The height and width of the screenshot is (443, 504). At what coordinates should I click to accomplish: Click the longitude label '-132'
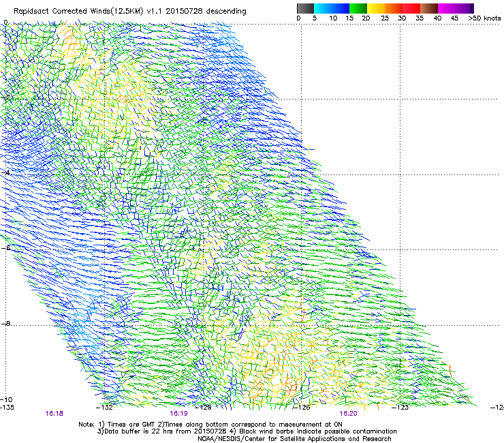[x=105, y=408]
